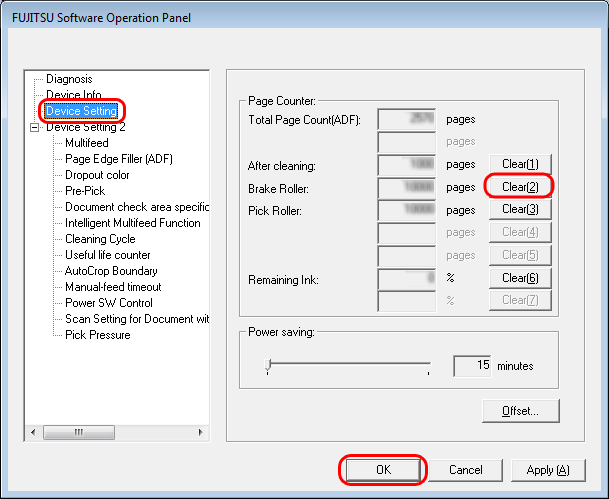Select Useful life counter
609x499 pixels.
(108, 255)
